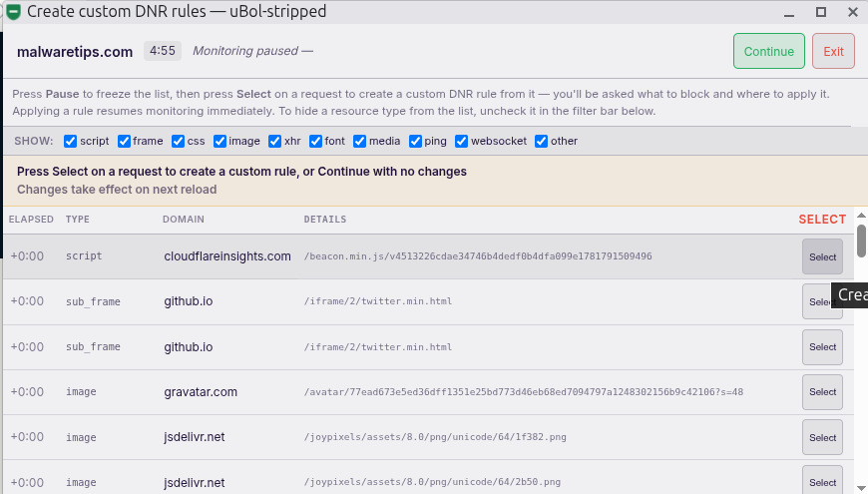Click the red Exit button
868x494 pixels.
[833, 51]
